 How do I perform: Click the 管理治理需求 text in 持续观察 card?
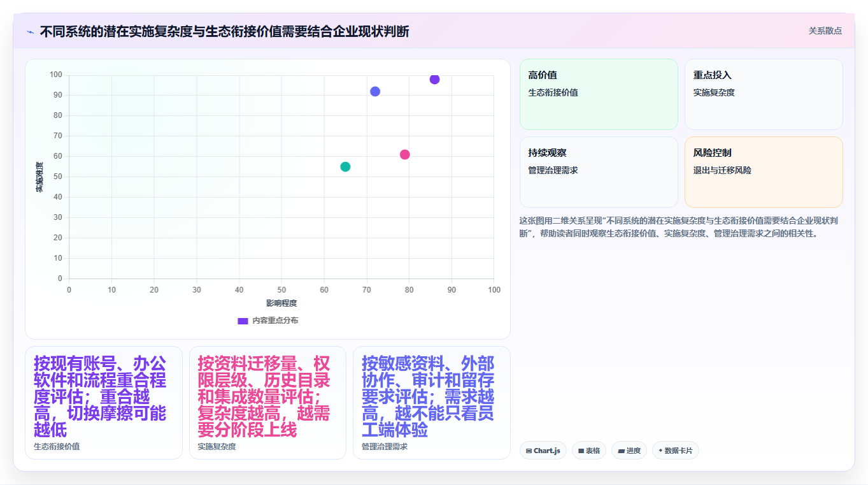pos(553,170)
